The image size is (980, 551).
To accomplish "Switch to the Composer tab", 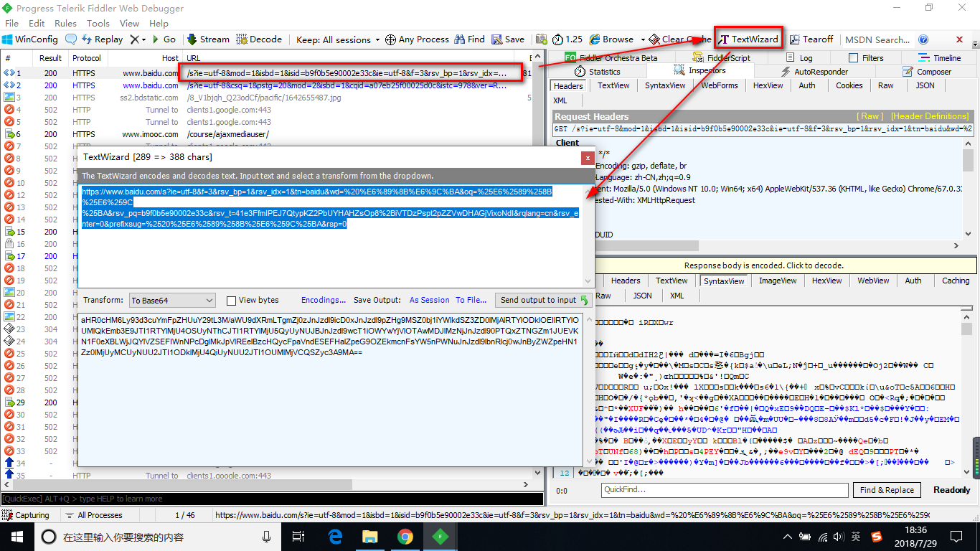I will pos(927,72).
